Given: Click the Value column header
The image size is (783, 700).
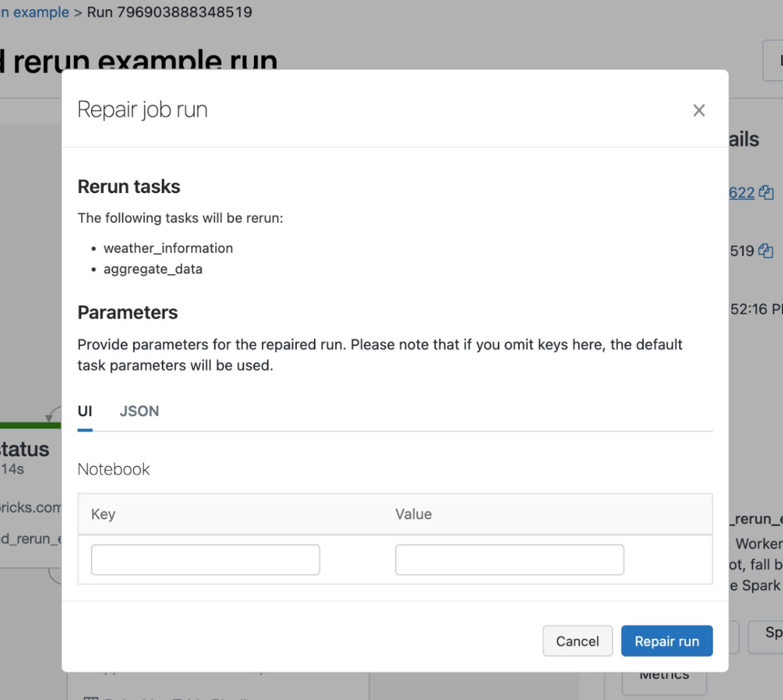Looking at the screenshot, I should click(x=413, y=514).
